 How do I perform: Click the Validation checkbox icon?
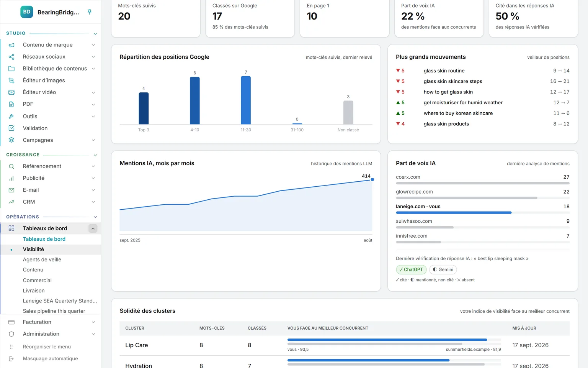(11, 128)
